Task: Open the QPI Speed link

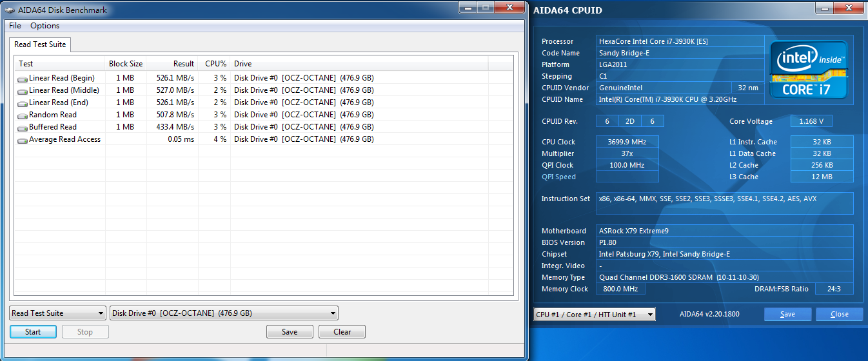Action: 558,177
